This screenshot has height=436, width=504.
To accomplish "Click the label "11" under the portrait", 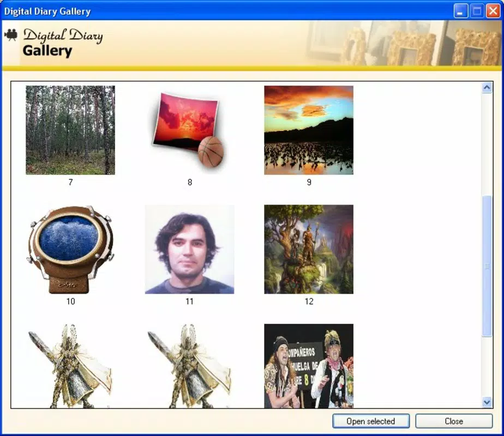I will pos(190,301).
